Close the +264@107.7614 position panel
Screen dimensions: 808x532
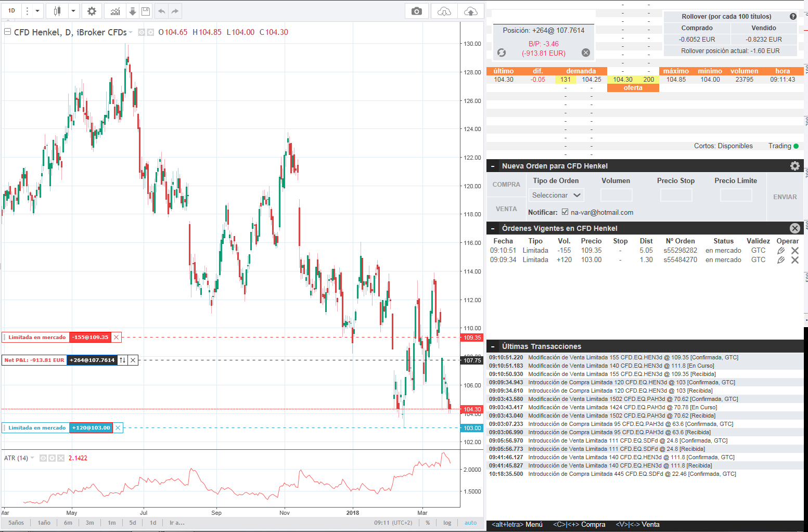click(586, 53)
